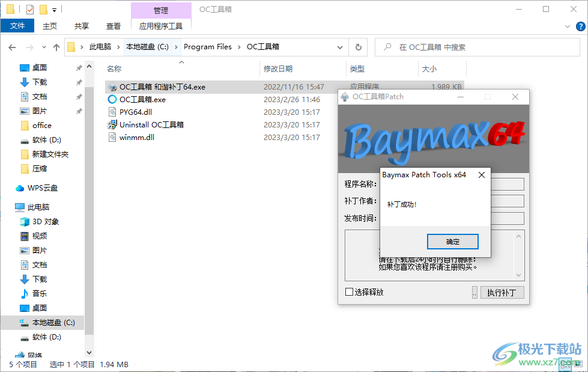The image size is (588, 372).
Task: Open 下载 in quick access sidebar
Action: pyautogui.click(x=40, y=82)
